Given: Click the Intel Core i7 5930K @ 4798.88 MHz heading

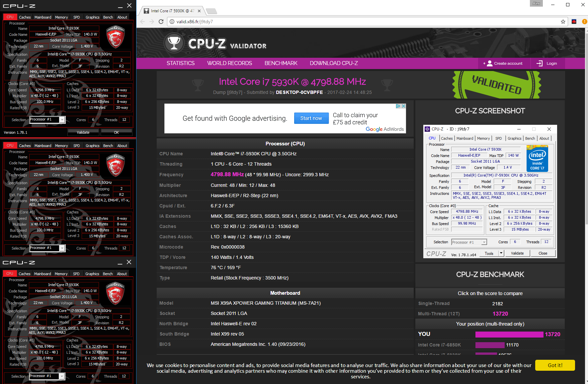Looking at the screenshot, I should 293,82.
